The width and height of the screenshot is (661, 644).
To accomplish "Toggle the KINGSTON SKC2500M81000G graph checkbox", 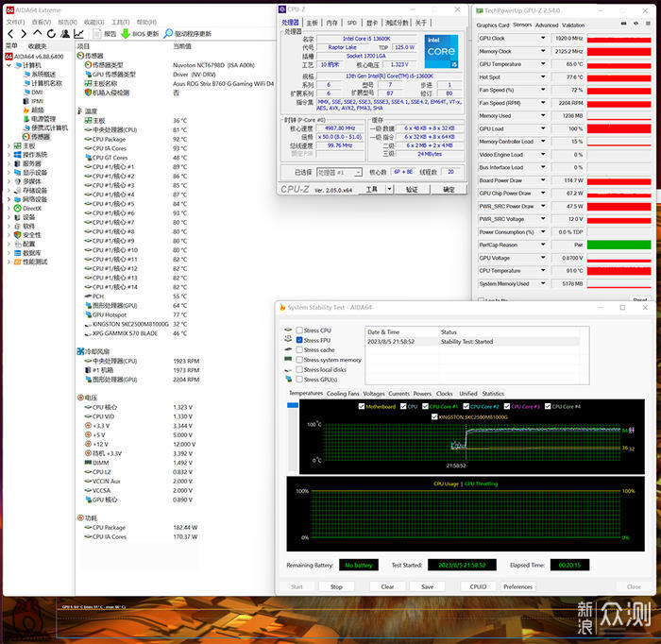I will pyautogui.click(x=434, y=416).
